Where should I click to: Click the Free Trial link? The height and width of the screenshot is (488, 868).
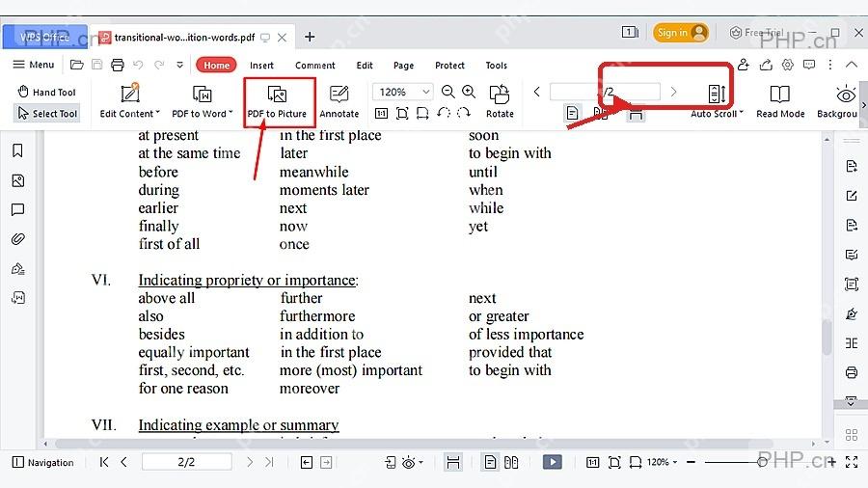tap(757, 33)
